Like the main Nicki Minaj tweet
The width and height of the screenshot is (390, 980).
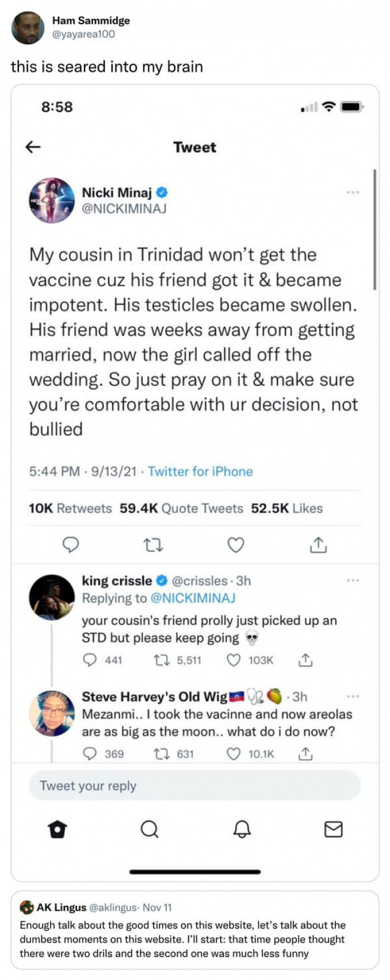click(x=236, y=545)
